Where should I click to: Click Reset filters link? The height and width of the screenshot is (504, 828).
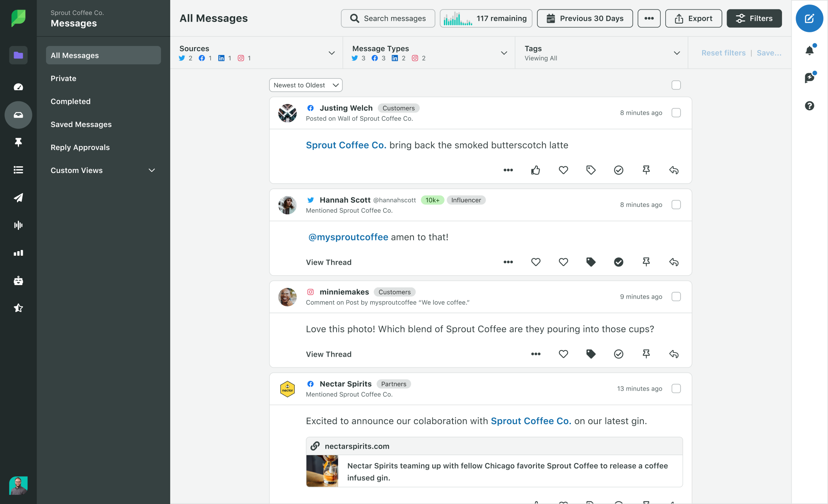[x=723, y=53]
